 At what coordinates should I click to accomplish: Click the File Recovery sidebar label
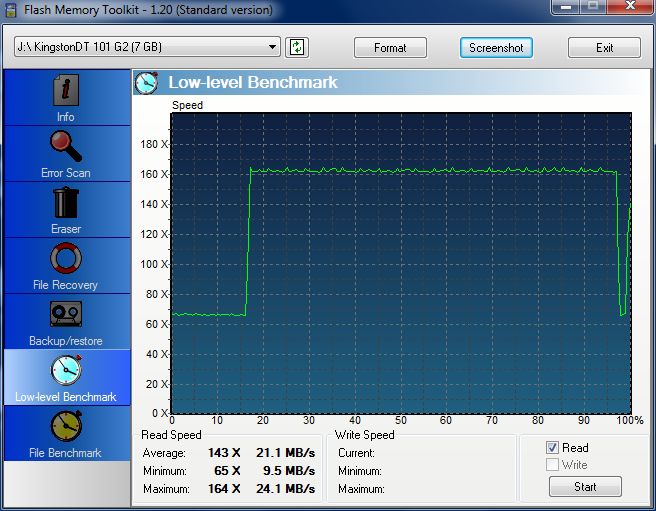pyautogui.click(x=65, y=285)
